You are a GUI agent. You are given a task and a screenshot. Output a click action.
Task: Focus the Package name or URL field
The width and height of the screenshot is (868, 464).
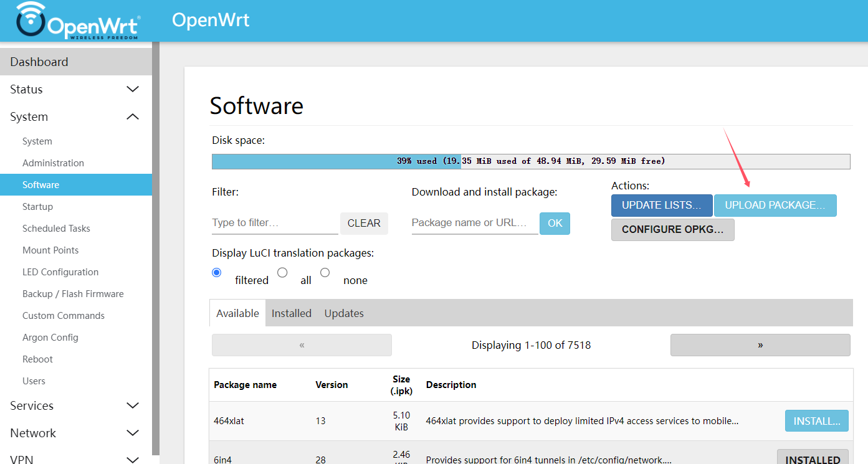(x=475, y=223)
